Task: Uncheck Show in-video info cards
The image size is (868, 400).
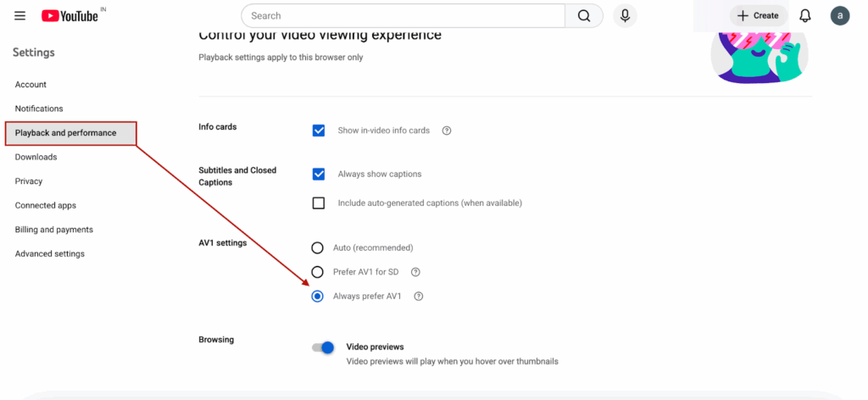Action: click(x=319, y=131)
